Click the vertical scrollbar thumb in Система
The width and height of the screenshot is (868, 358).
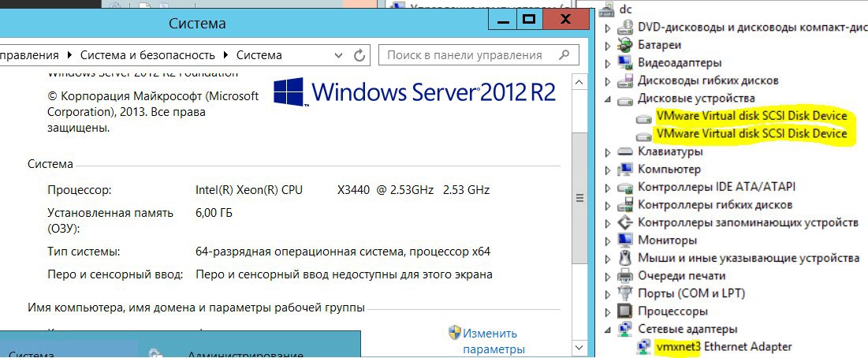(x=579, y=198)
